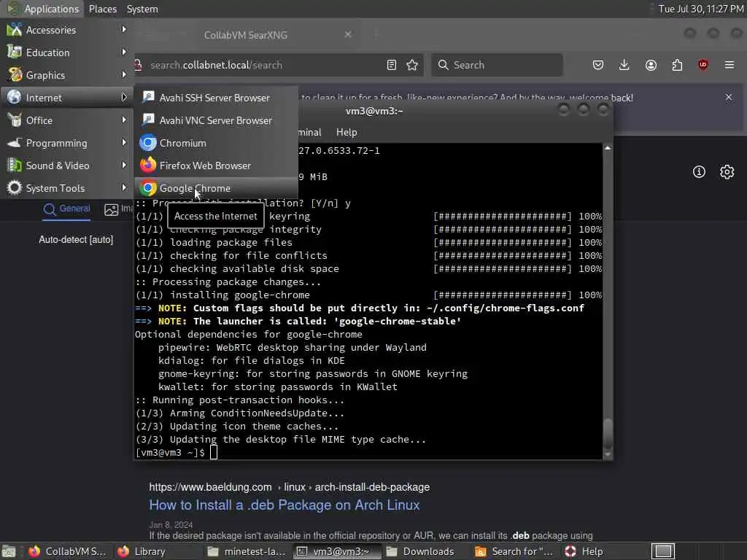Switch to vm3@vm3:~ terminal taskbar button
747x560 pixels.
pos(336,551)
